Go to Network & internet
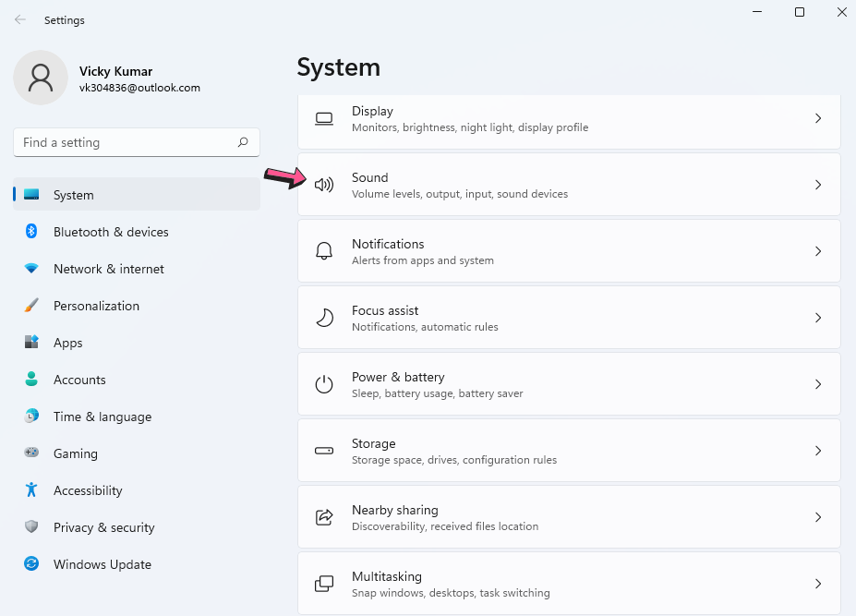This screenshot has height=616, width=856. click(x=137, y=269)
